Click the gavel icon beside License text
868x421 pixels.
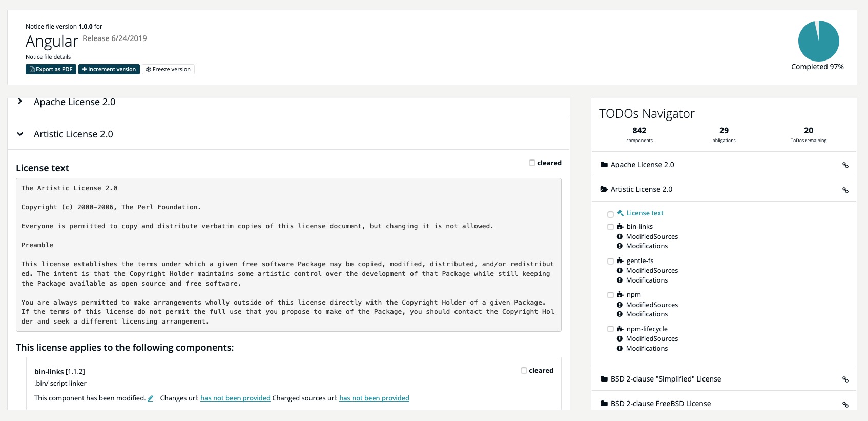click(x=620, y=213)
